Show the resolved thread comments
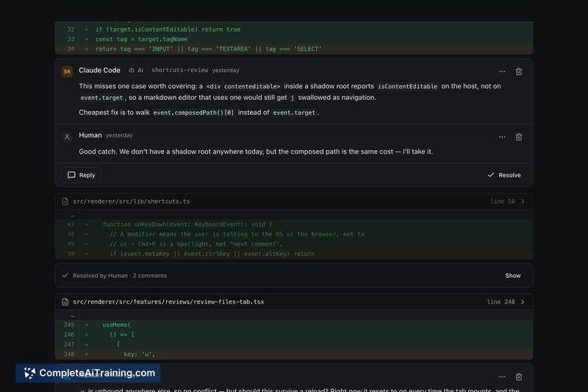The height and width of the screenshot is (392, 588). [512, 276]
